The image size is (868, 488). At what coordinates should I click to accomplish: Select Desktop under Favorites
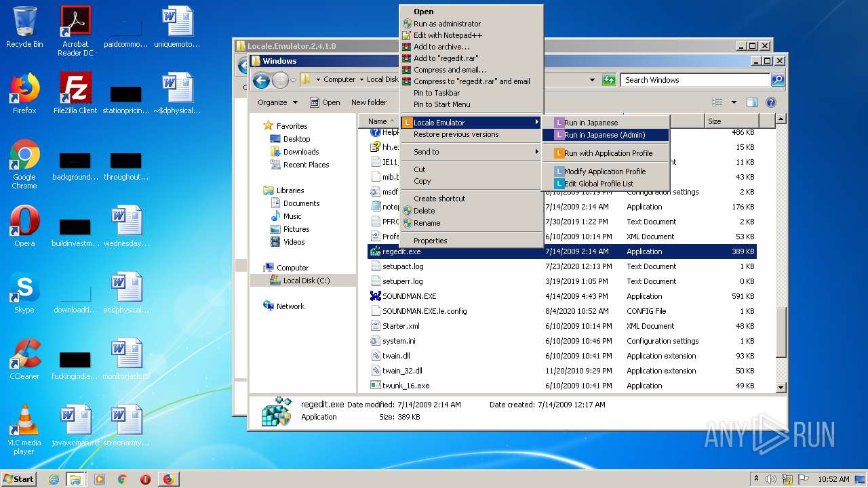point(297,139)
